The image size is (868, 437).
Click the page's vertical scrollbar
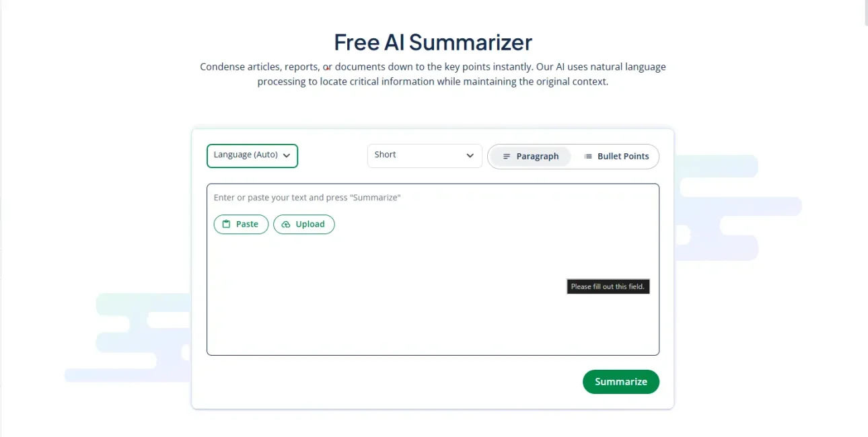click(865, 13)
